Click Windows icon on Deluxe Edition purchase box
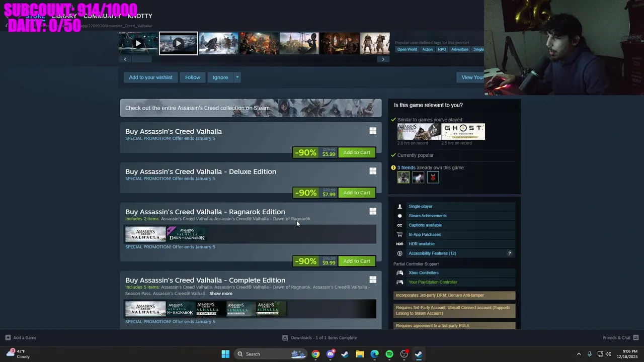The width and height of the screenshot is (644, 362). [x=373, y=171]
